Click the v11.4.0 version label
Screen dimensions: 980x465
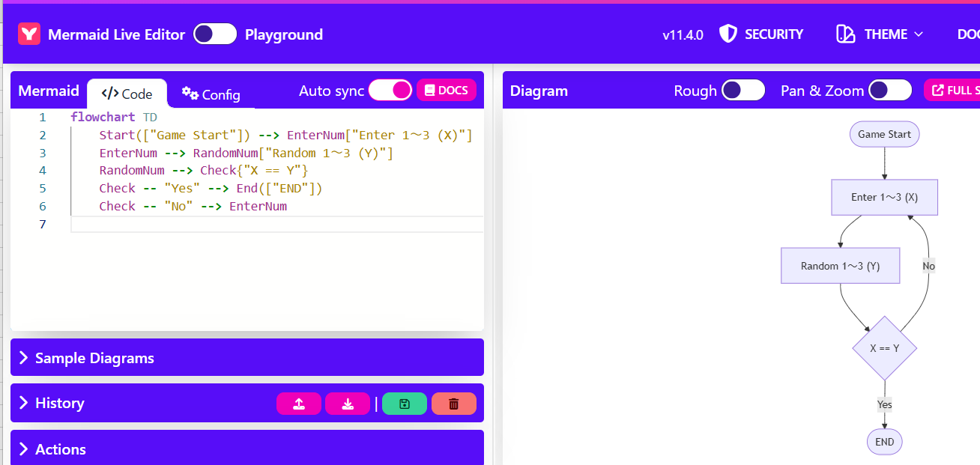[x=683, y=34]
